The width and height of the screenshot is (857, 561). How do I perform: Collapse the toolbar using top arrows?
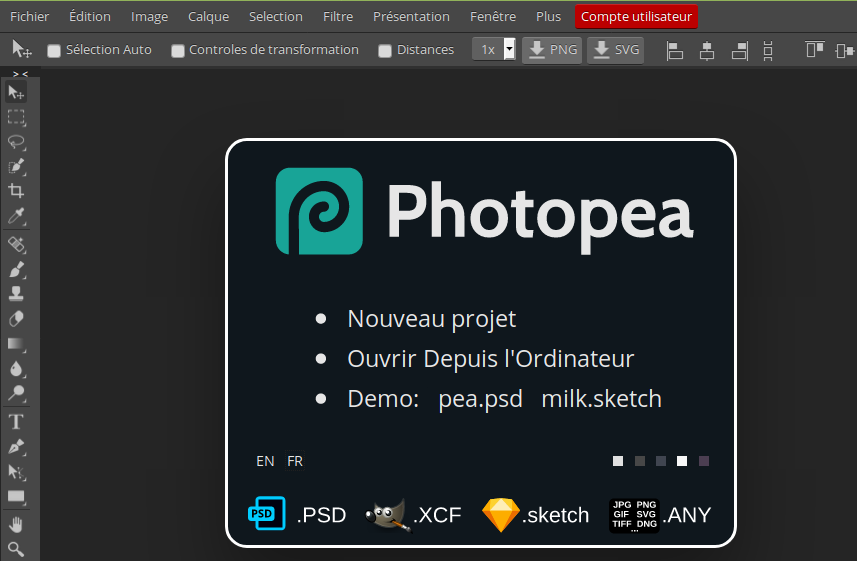pyautogui.click(x=20, y=73)
